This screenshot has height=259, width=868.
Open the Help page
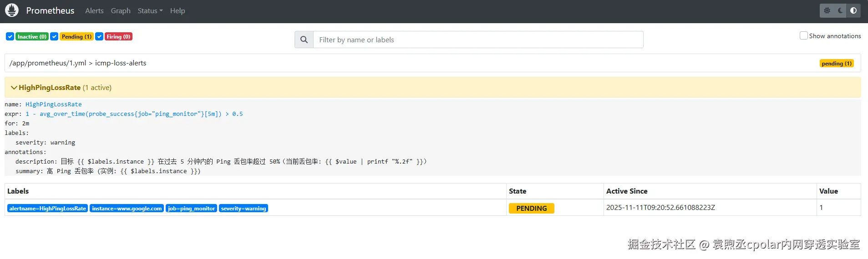click(x=178, y=10)
